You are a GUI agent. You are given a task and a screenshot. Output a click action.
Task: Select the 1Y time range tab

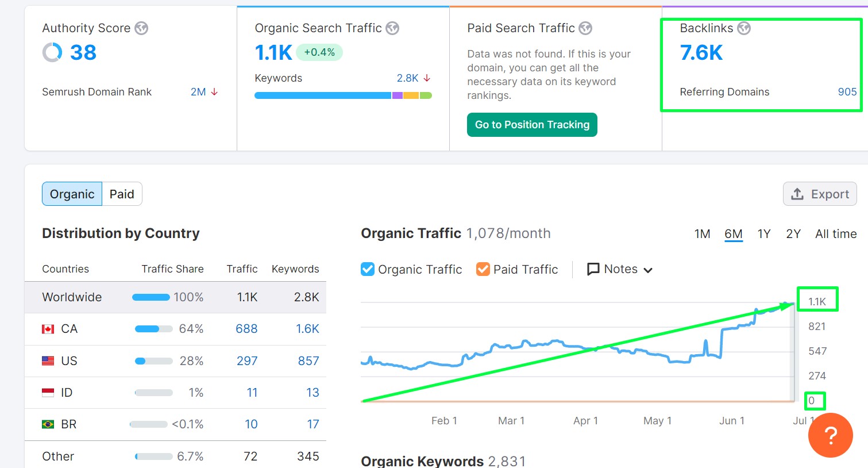click(x=764, y=233)
